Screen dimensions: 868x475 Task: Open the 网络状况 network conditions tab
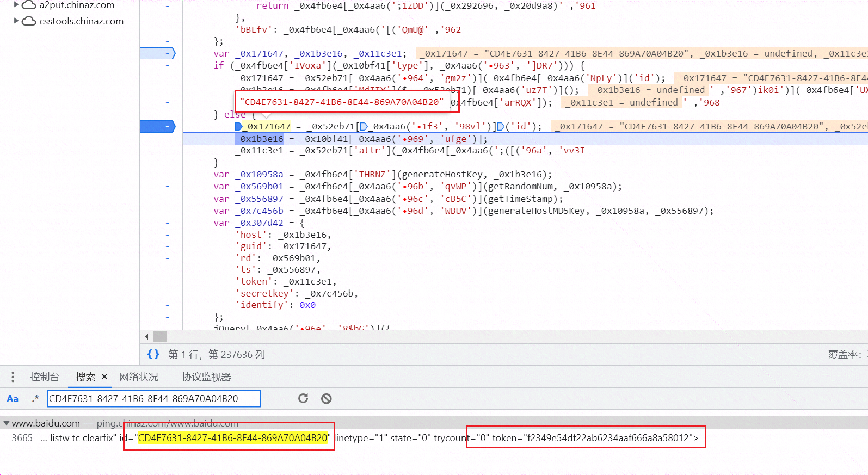(139, 377)
